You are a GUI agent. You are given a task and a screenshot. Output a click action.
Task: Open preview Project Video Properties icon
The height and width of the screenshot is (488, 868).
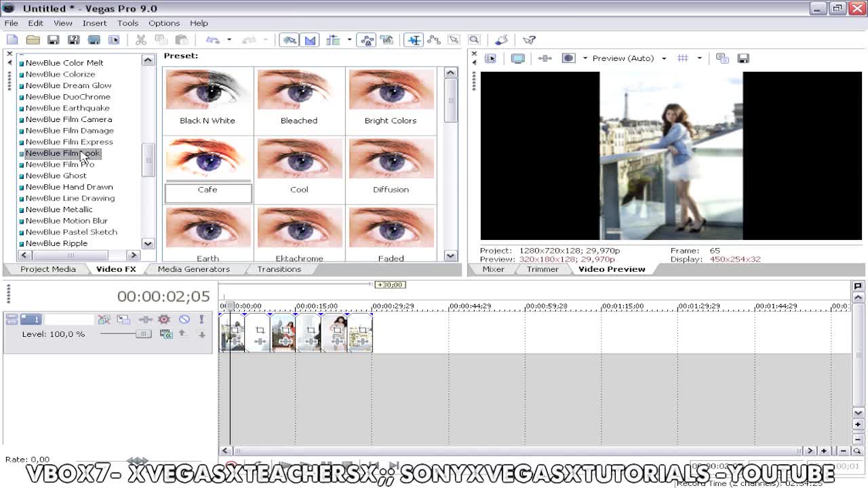pyautogui.click(x=490, y=58)
